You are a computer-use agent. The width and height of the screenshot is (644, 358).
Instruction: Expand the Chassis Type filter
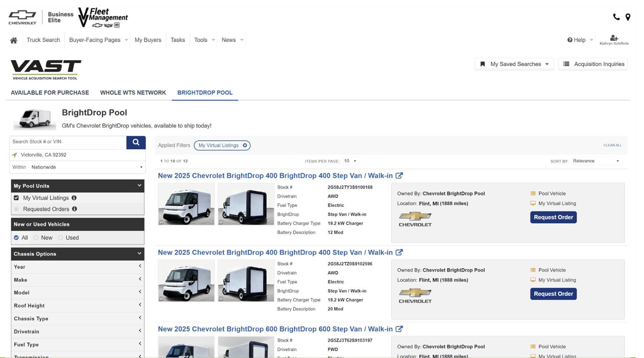pyautogui.click(x=78, y=318)
